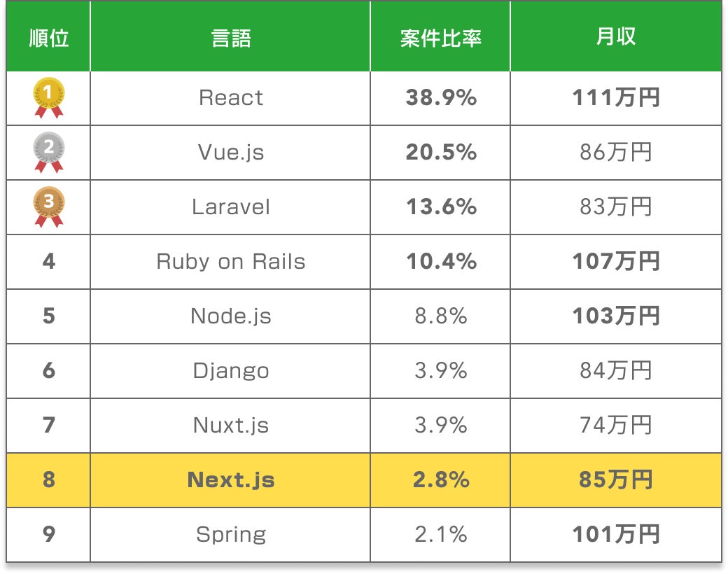Click the 順位 column header

(x=49, y=38)
